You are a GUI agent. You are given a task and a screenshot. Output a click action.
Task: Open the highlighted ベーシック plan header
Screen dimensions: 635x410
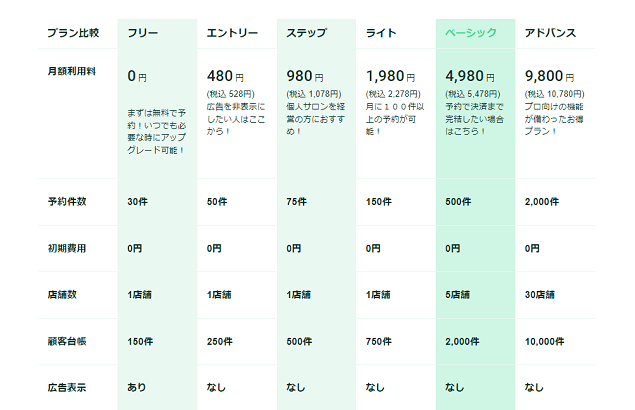(471, 33)
